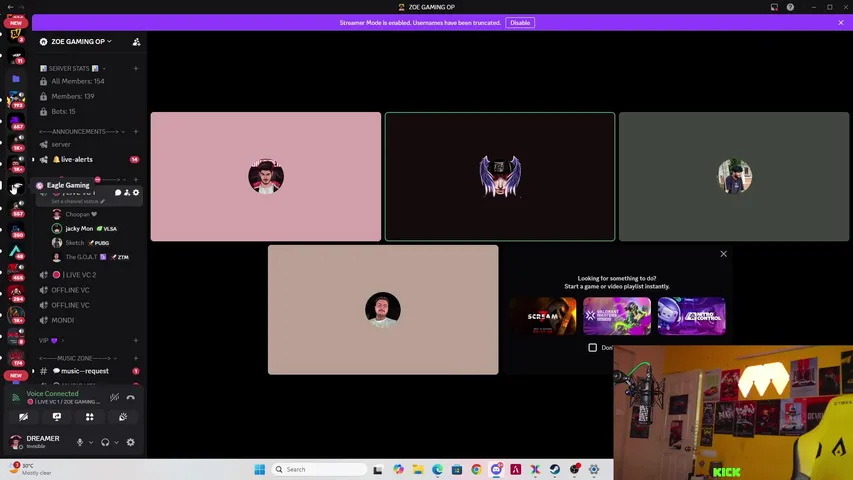
Task: Collapse the MUSIC ZONE category
Action: (78, 358)
